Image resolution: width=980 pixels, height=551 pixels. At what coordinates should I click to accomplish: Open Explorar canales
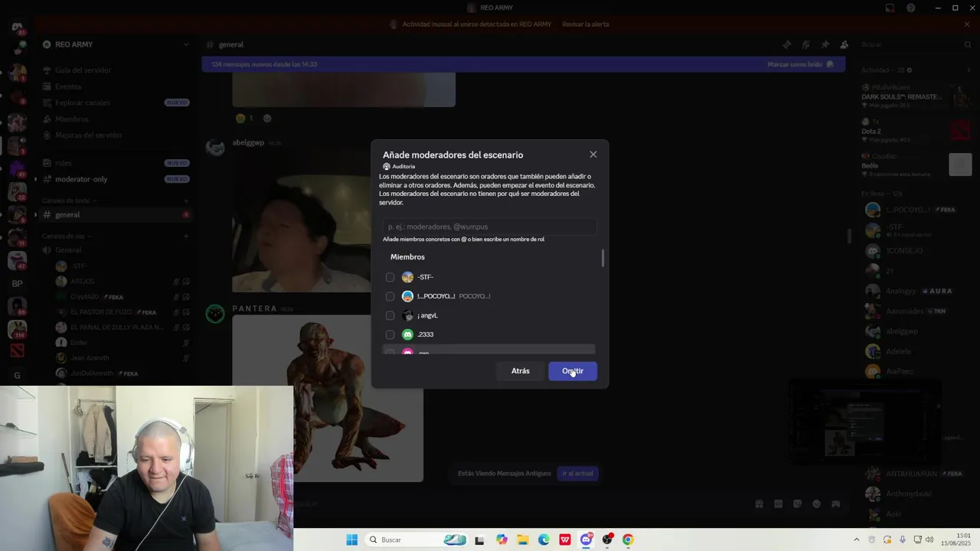click(x=83, y=103)
